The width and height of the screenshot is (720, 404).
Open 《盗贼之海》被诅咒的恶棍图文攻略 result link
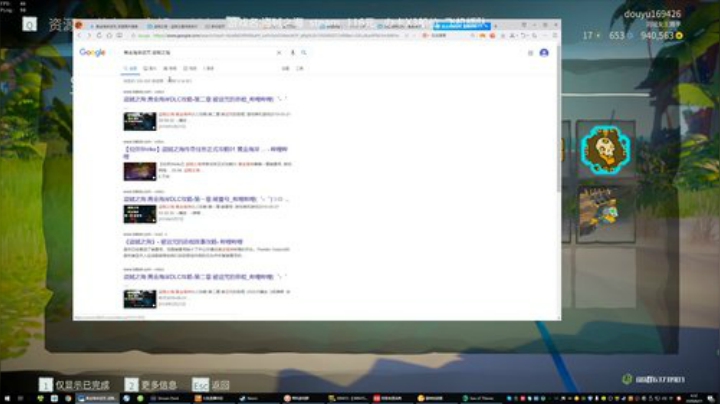(x=183, y=241)
